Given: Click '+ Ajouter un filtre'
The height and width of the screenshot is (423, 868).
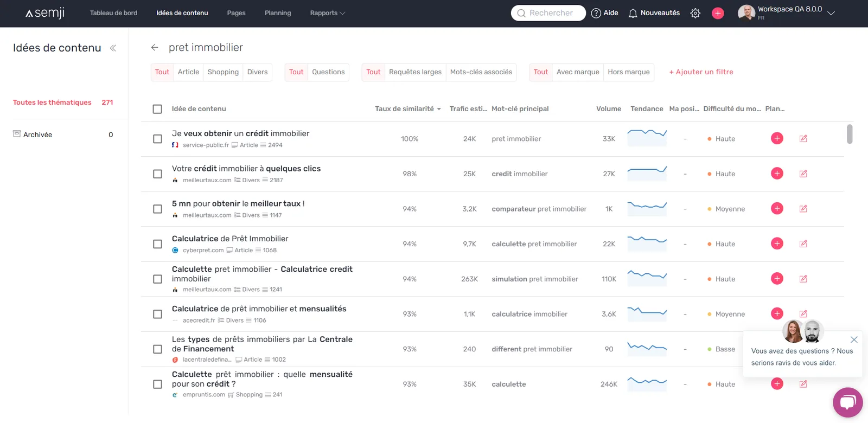Looking at the screenshot, I should 701,72.
